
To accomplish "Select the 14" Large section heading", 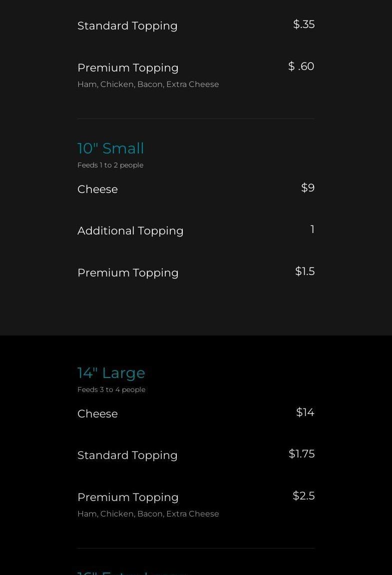I will [111, 373].
